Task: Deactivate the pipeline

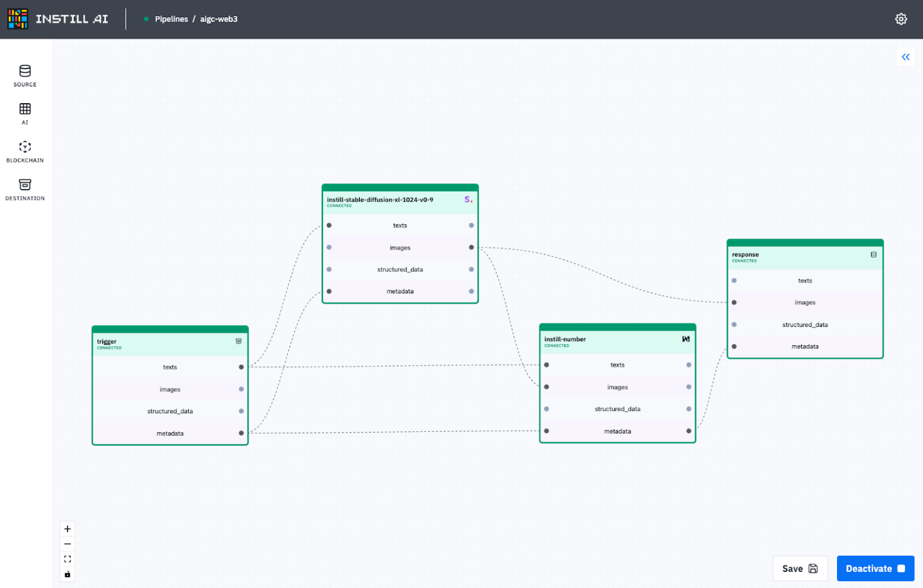Action: (x=875, y=568)
